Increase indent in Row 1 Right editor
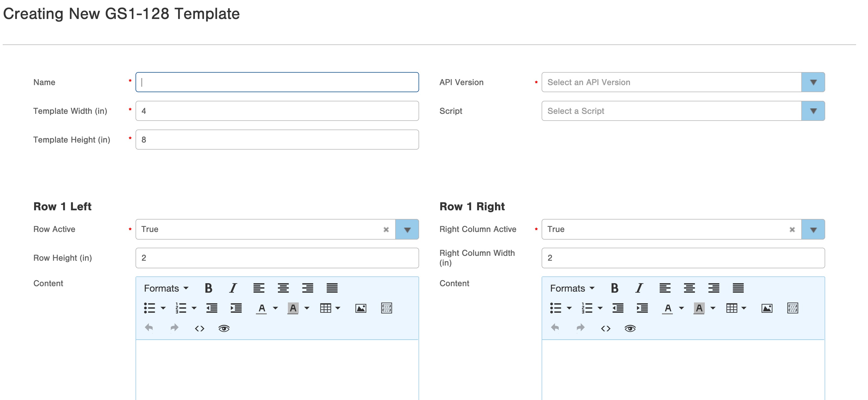Image resolution: width=868 pixels, height=400 pixels. click(x=642, y=308)
